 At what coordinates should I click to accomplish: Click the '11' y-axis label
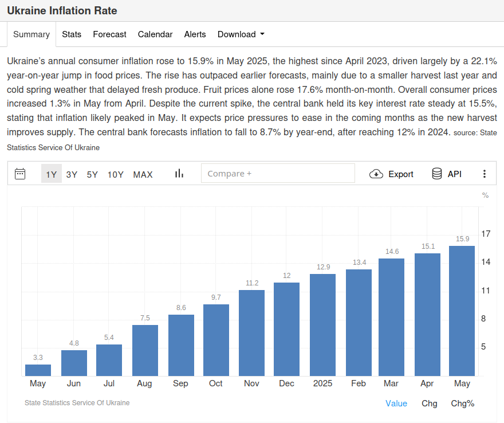(486, 291)
